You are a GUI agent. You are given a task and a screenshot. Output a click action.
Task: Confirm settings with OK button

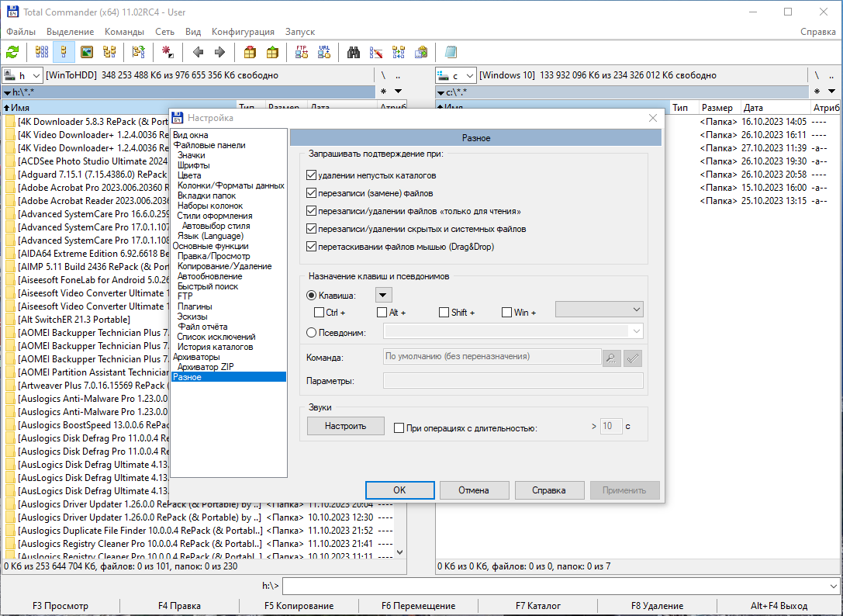[399, 490]
